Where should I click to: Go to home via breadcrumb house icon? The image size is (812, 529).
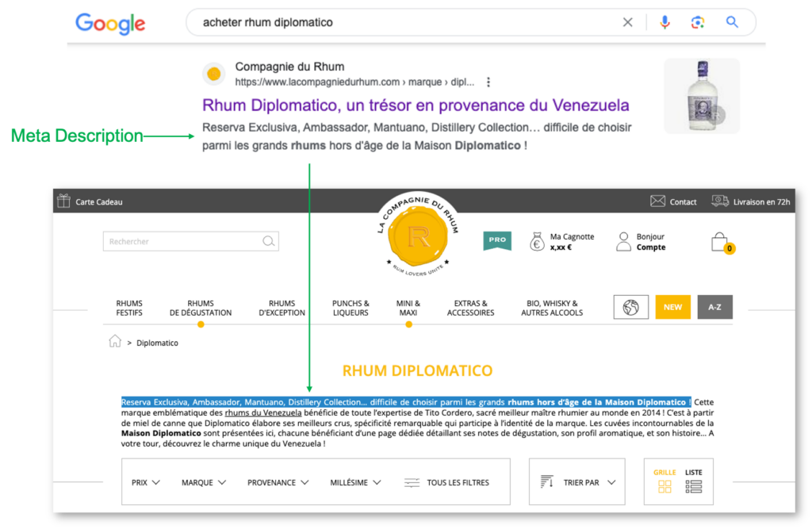114,341
